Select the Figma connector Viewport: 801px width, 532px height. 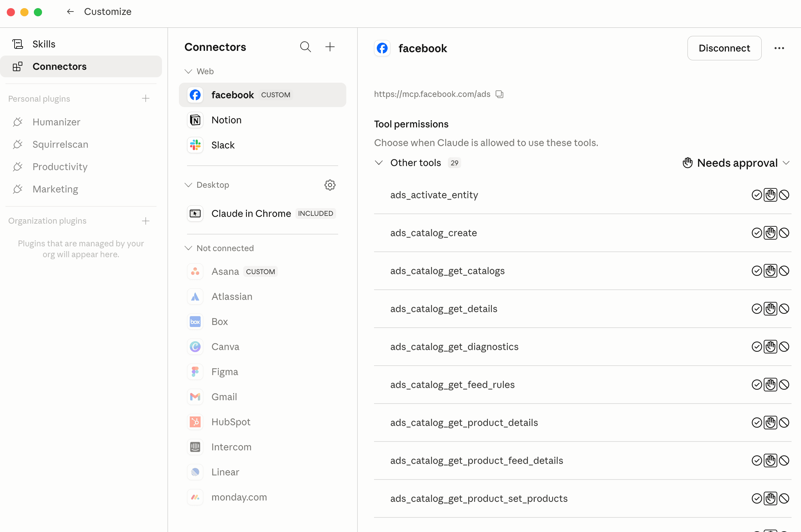(262, 372)
